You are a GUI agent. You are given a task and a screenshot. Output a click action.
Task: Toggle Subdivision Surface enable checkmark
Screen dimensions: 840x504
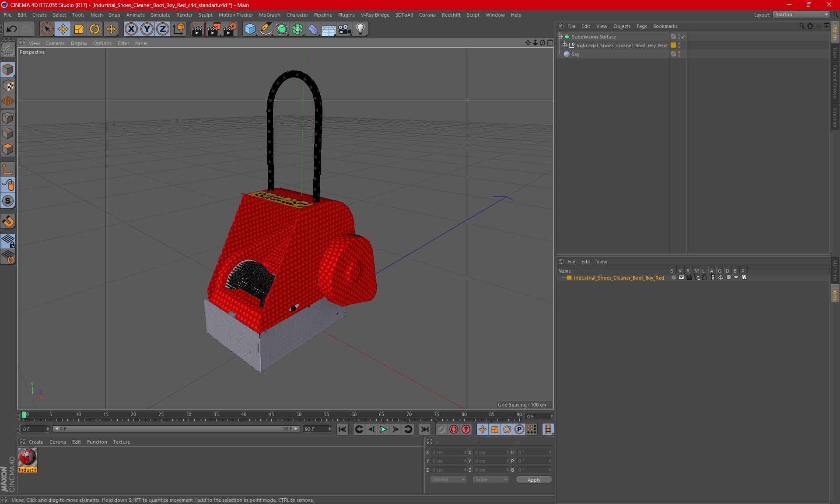(x=683, y=37)
